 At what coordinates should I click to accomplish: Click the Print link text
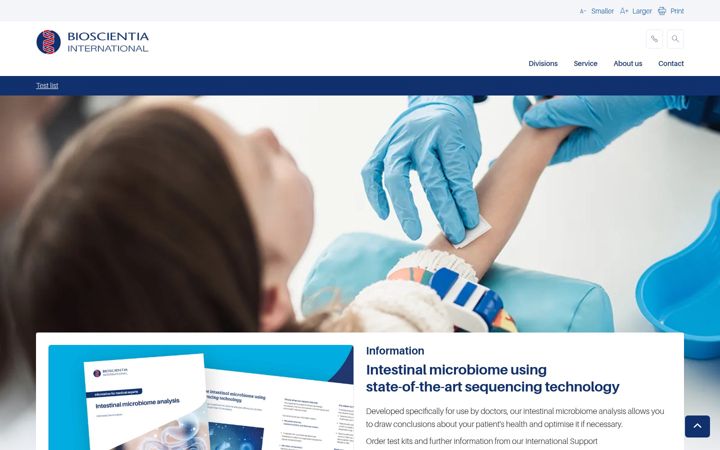[677, 11]
